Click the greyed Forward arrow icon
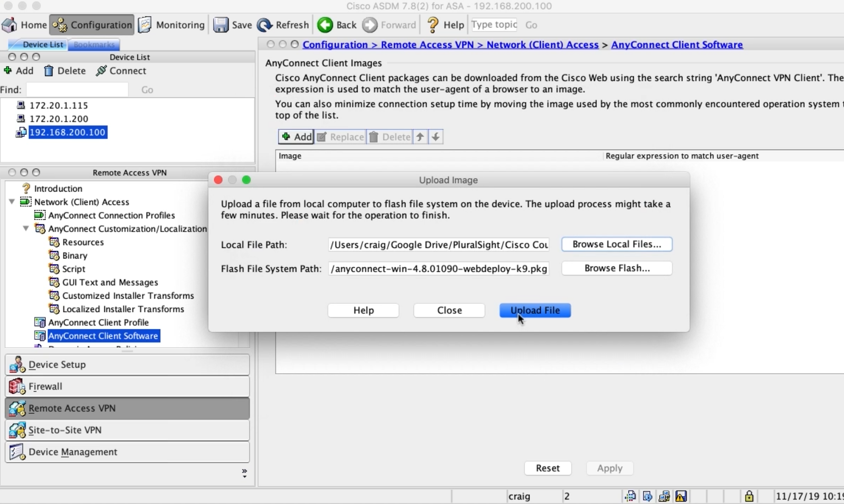 tap(370, 25)
